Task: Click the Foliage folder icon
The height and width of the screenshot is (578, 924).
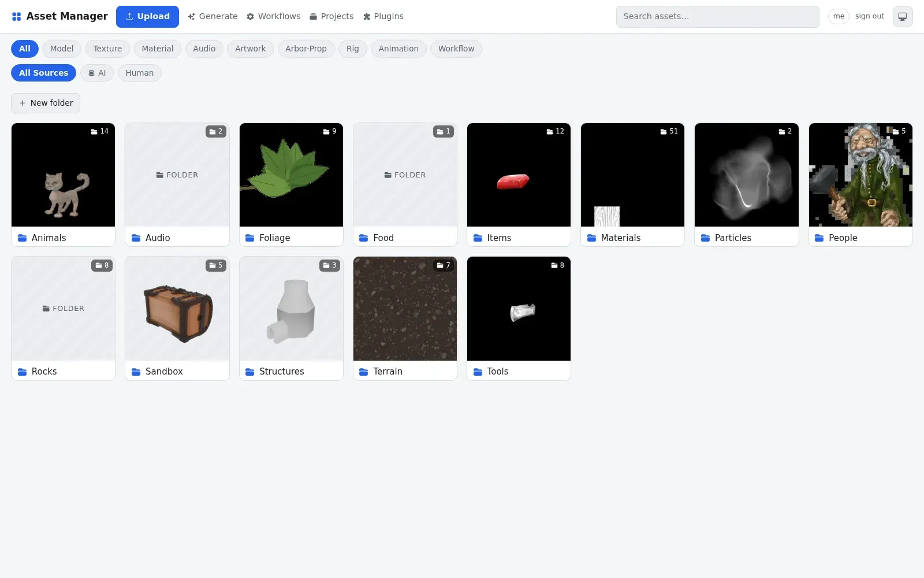Action: click(250, 238)
